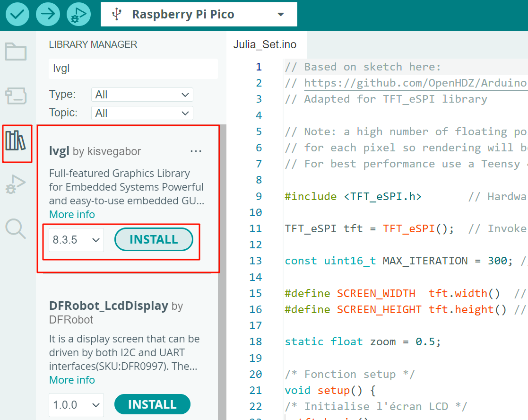
Task: Click 'static float zoom = 0.5;' line
Action: 363,342
